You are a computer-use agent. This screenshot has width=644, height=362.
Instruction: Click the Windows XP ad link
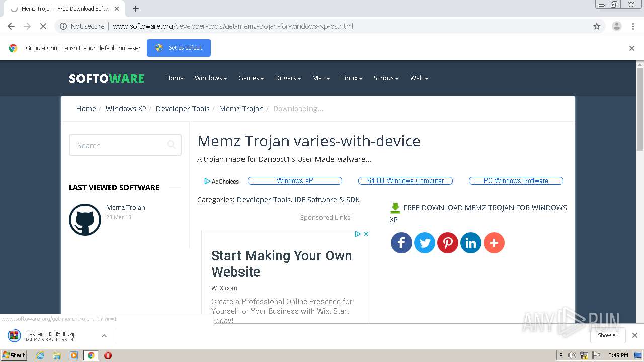(x=295, y=180)
